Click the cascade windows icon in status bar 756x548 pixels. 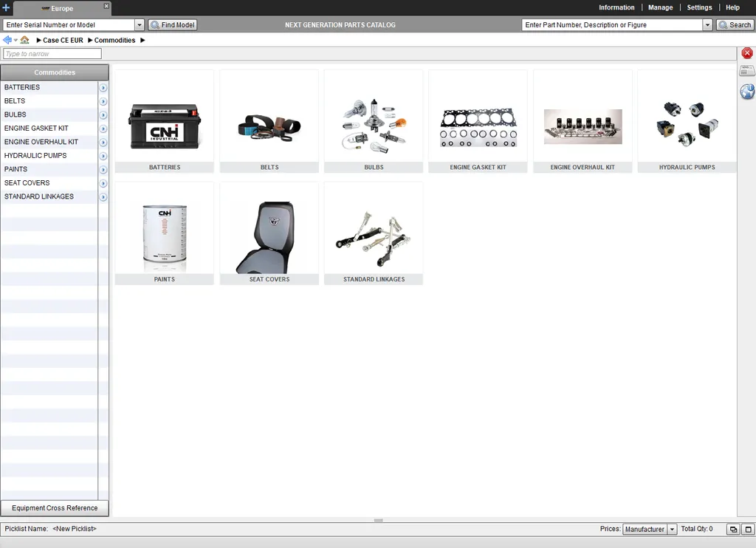[733, 530]
